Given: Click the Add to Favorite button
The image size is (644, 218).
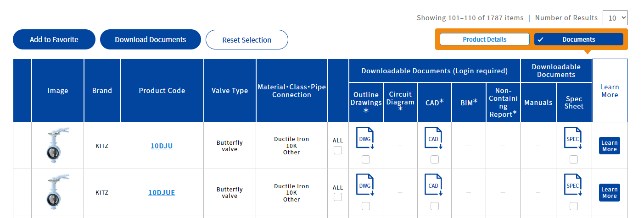Looking at the screenshot, I should point(54,39).
